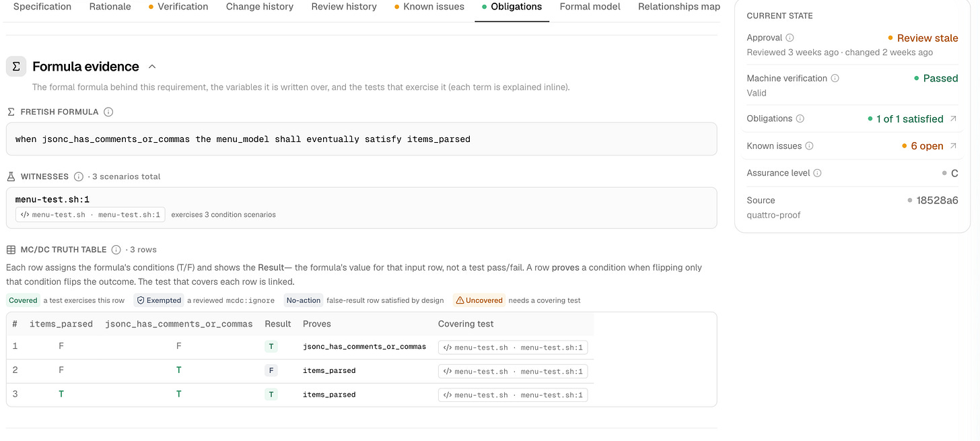Open the Review history tab
Screen dimensions: 980x441
click(x=344, y=7)
